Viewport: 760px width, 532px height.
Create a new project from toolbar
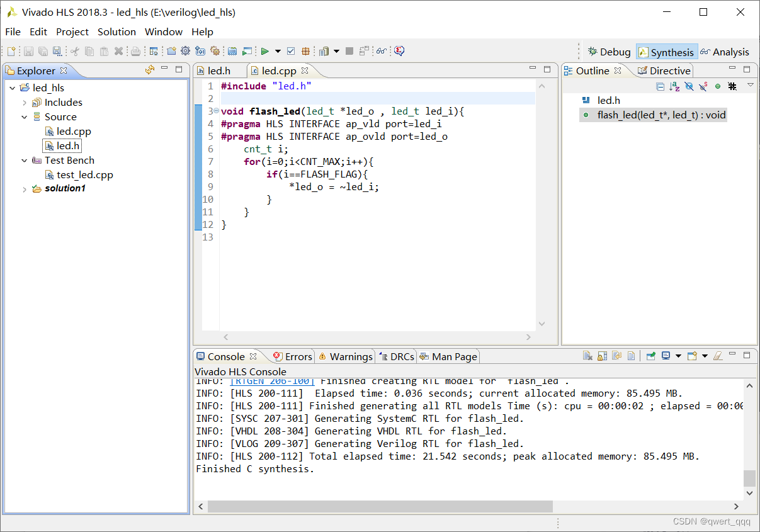[x=171, y=51]
